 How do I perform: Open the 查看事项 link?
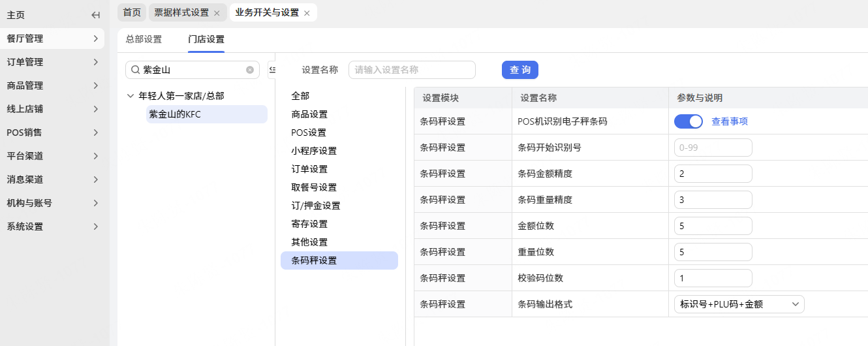pos(730,121)
